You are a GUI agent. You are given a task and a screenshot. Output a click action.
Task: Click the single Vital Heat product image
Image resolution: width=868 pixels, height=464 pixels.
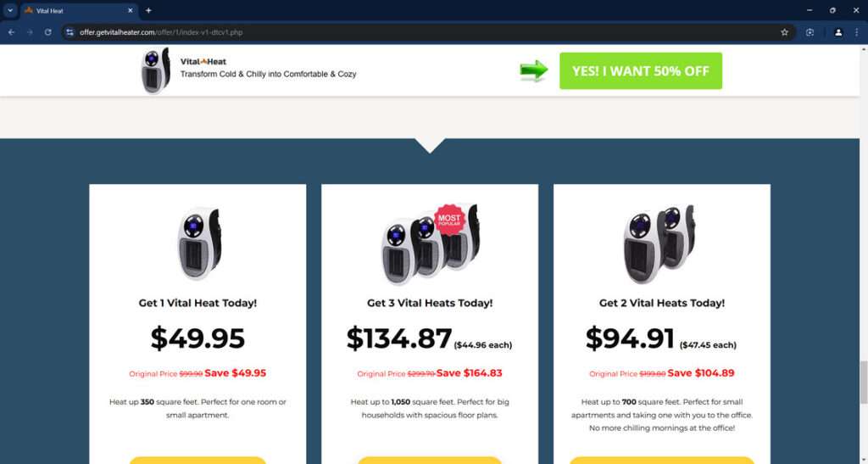coord(198,243)
